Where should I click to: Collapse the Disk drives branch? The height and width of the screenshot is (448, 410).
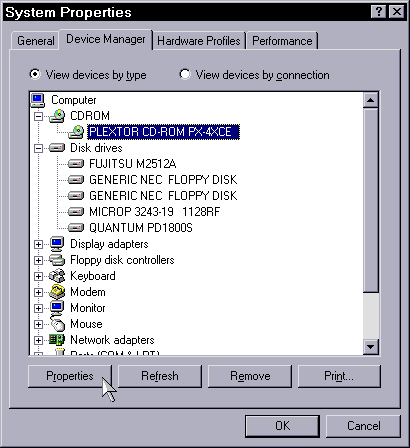coord(39,148)
